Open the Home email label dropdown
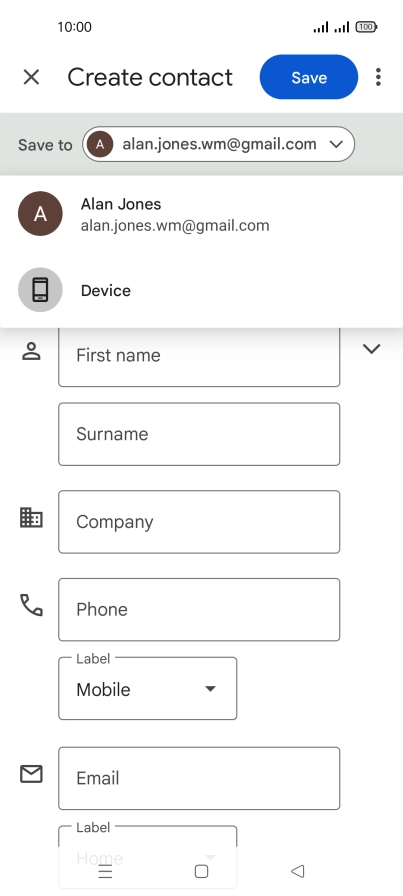403x896 pixels. coord(147,853)
